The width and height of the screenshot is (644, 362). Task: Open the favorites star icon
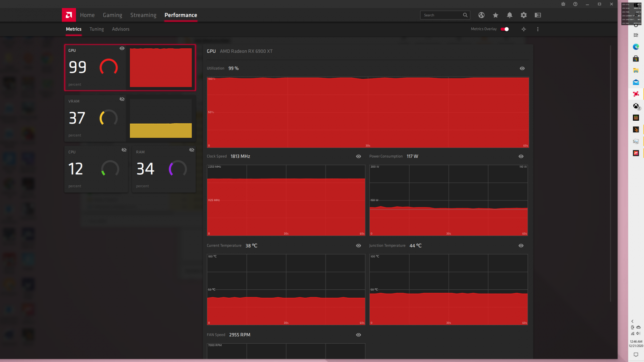(x=496, y=15)
